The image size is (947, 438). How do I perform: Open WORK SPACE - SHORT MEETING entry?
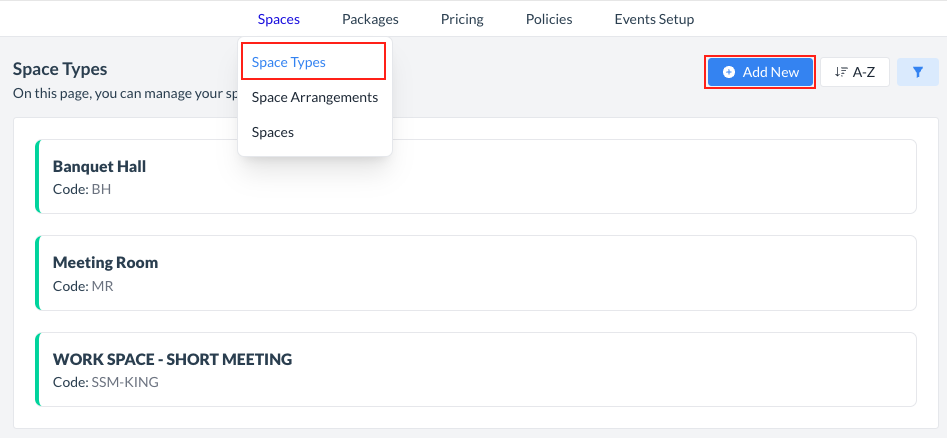pos(475,369)
